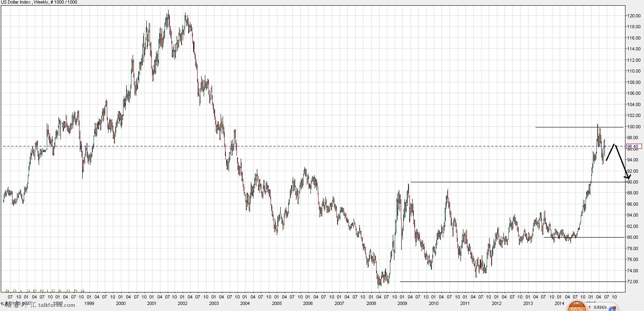Click the 72.00 price axis label
This screenshot has height=311, width=644.
coord(633,282)
